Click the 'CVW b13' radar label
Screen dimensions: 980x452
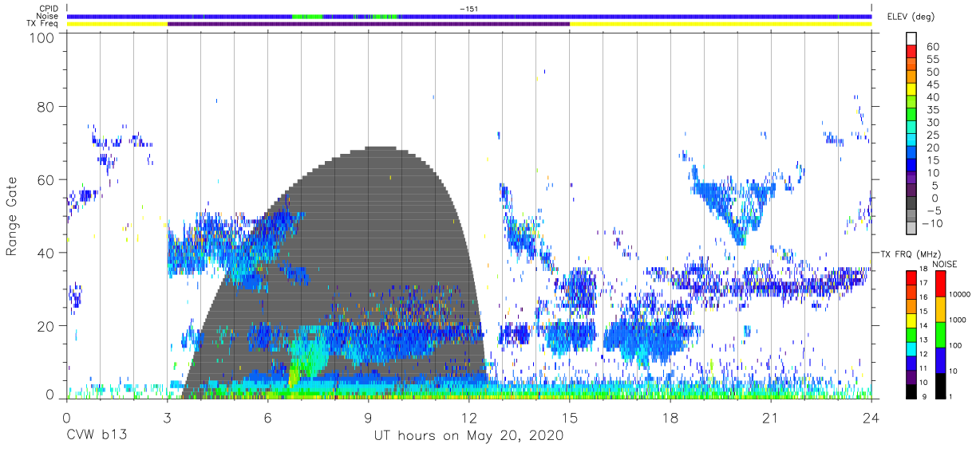[x=97, y=436]
